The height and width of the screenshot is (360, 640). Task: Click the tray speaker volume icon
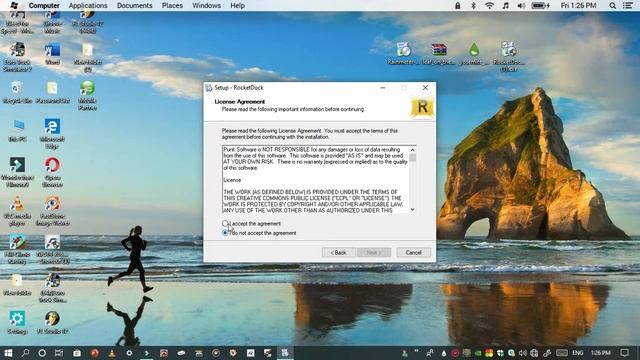[522, 353]
